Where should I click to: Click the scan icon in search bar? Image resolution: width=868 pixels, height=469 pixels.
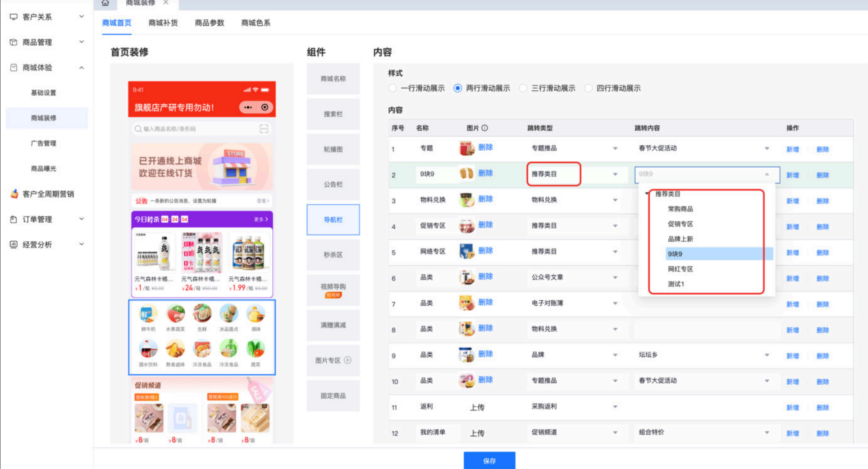tap(264, 129)
